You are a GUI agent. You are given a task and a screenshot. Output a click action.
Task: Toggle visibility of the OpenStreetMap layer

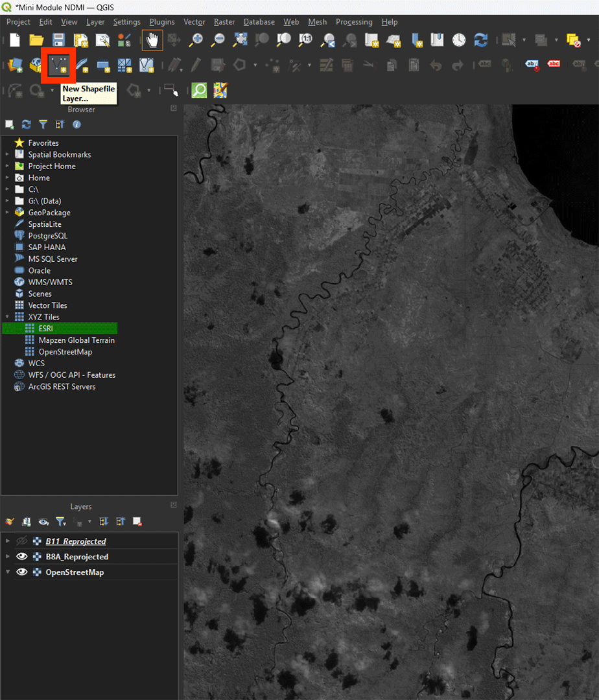22,572
